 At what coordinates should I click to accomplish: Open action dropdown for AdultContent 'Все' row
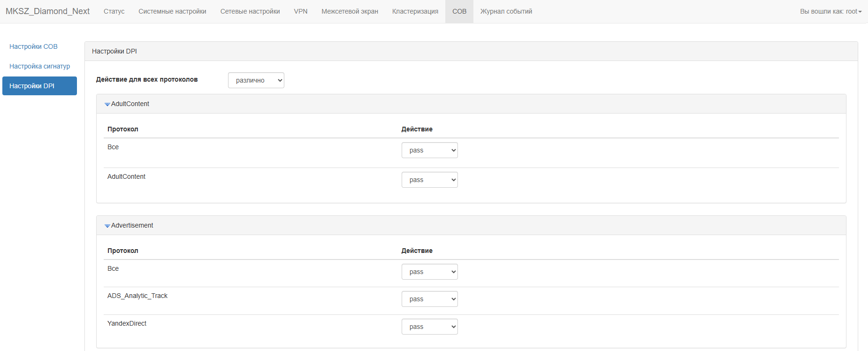click(x=429, y=150)
